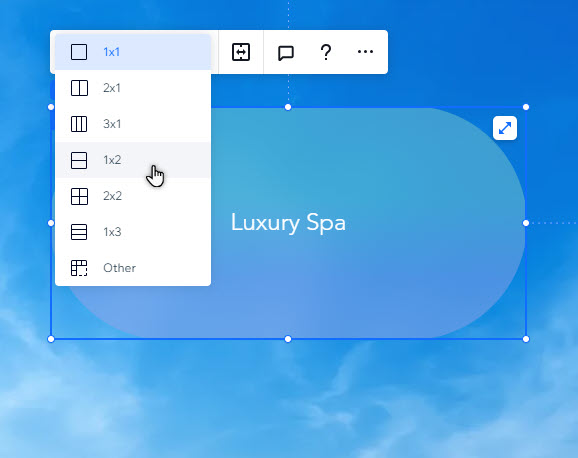The image size is (578, 458).
Task: Click the dashed custom grid icon
Action: click(79, 268)
